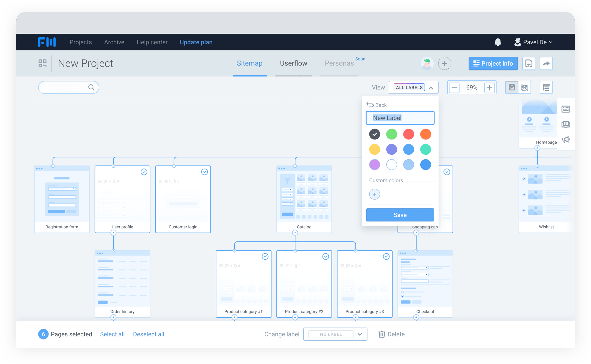Pick the orange color swatch

pos(425,134)
